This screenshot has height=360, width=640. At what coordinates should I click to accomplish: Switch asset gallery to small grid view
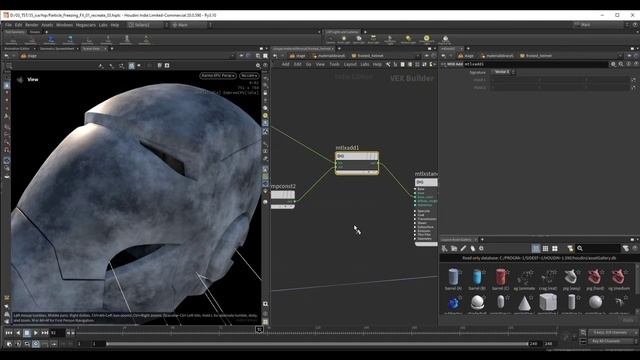tap(545, 248)
